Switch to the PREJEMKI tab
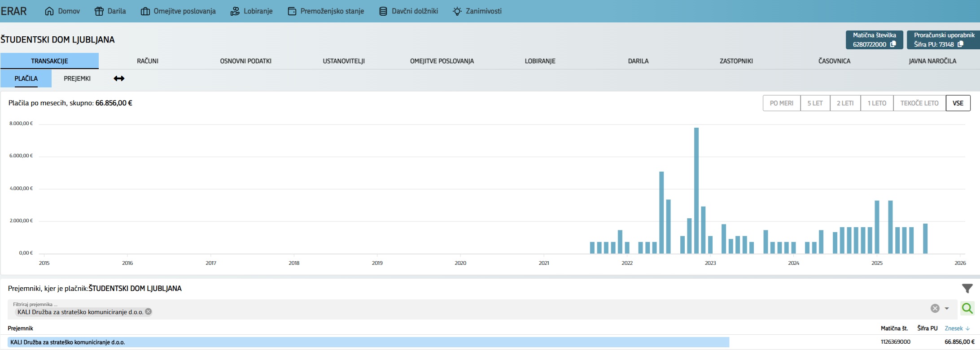 [x=77, y=78]
